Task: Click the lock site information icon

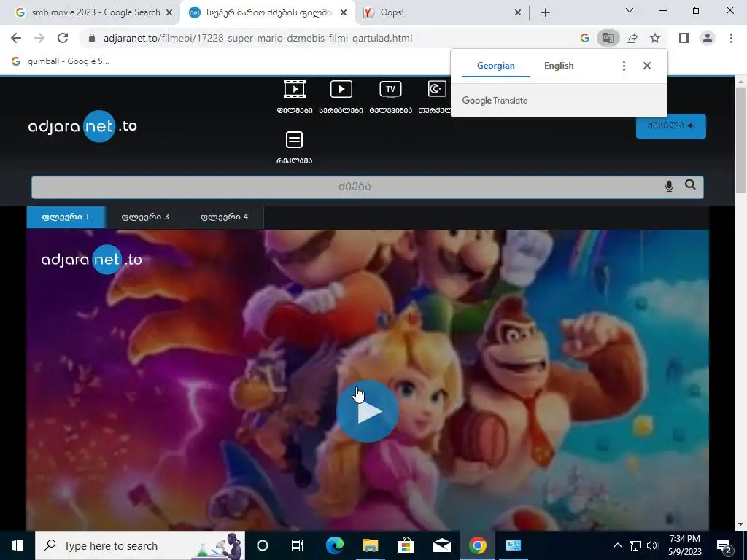Action: point(92,38)
